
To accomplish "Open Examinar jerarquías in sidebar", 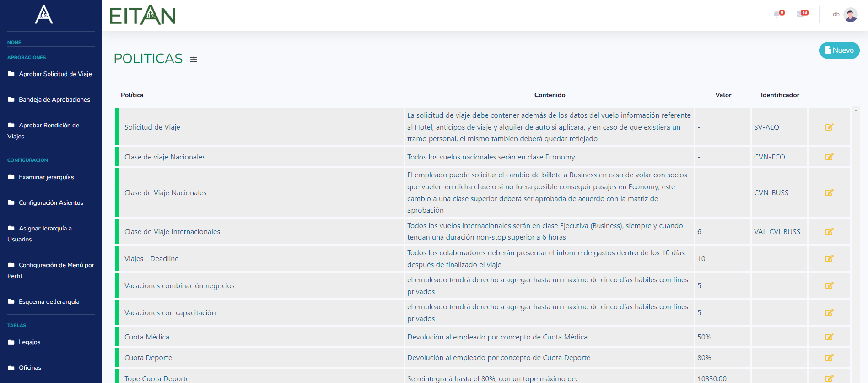I will pos(46,177).
